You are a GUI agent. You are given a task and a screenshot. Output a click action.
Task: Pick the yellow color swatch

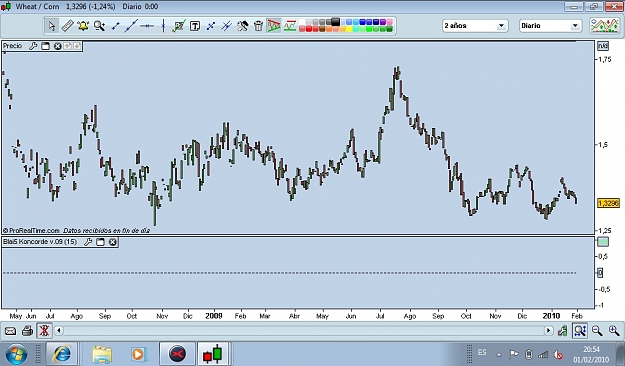349,29
